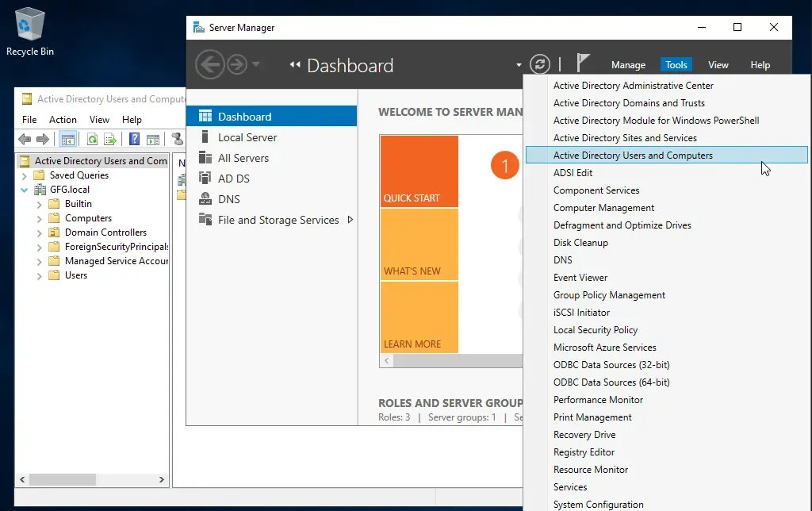Image resolution: width=812 pixels, height=511 pixels.
Task: Open the Help menu in Server Manager
Action: click(760, 65)
